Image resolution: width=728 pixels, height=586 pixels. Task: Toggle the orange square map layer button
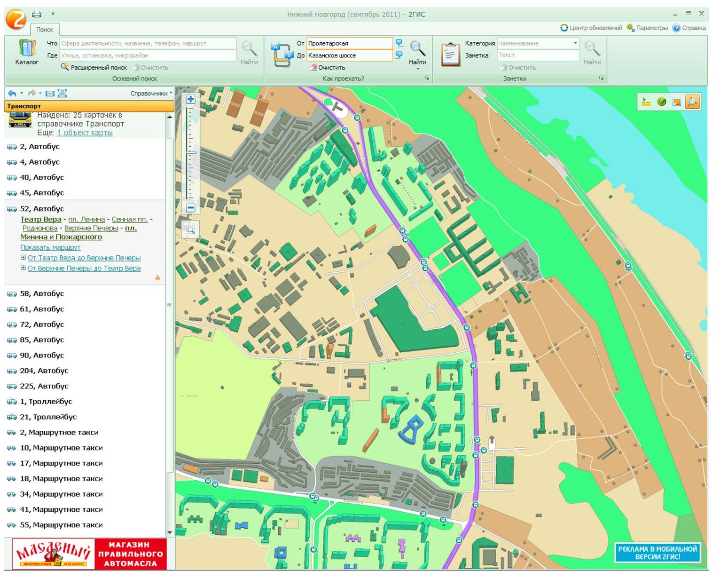coord(677,102)
